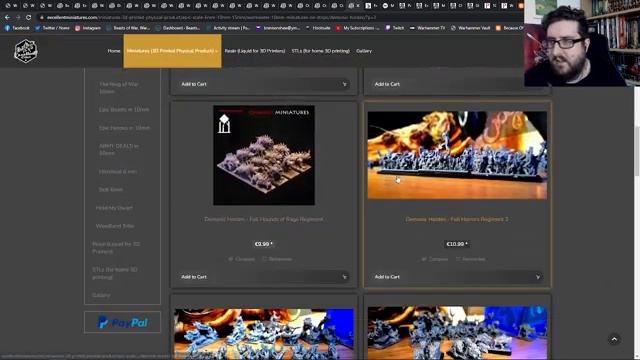Open the bottom-right product photo thumbnail
The height and width of the screenshot is (360, 640).
click(457, 333)
